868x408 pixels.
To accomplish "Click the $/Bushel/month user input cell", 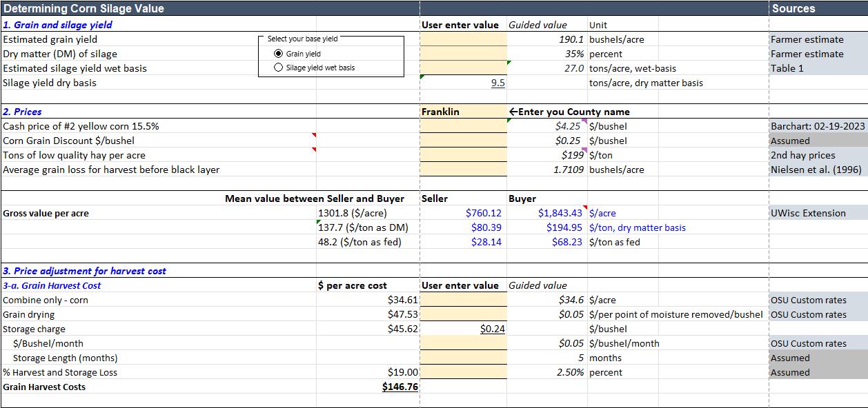I will (464, 343).
